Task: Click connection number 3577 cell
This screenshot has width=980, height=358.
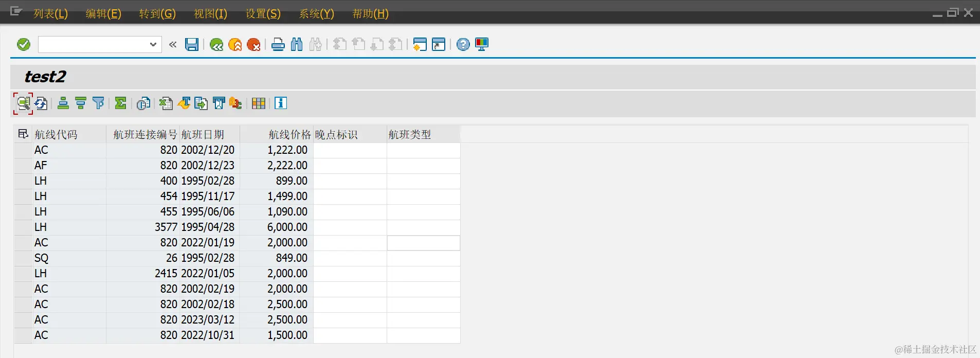Action: 143,227
